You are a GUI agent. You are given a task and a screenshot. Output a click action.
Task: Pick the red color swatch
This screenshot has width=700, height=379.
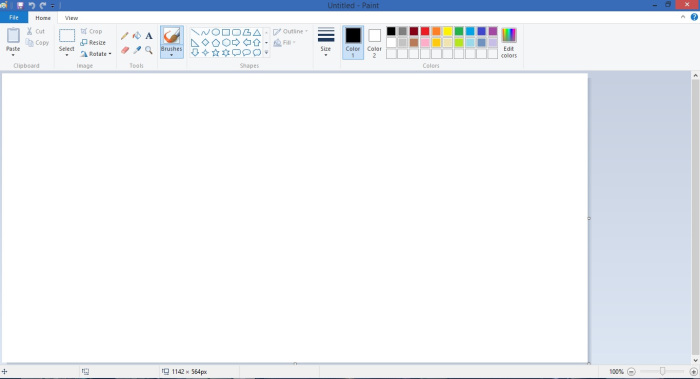425,31
